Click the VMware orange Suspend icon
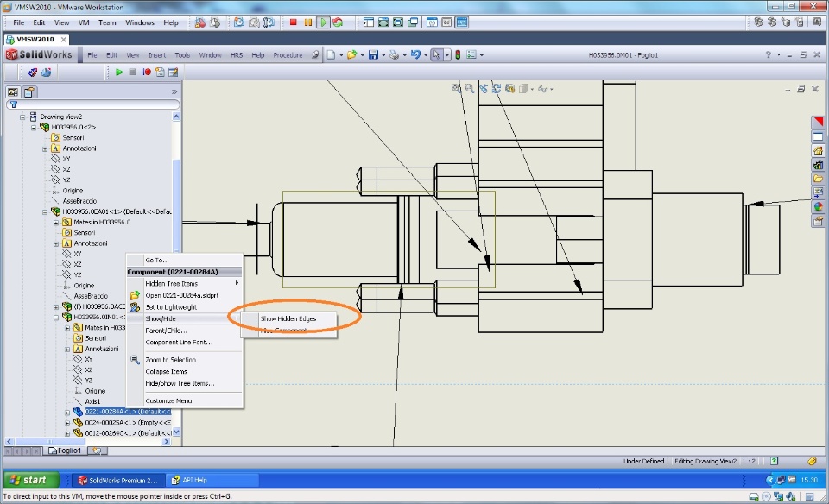The height and width of the screenshot is (504, 829). [307, 22]
